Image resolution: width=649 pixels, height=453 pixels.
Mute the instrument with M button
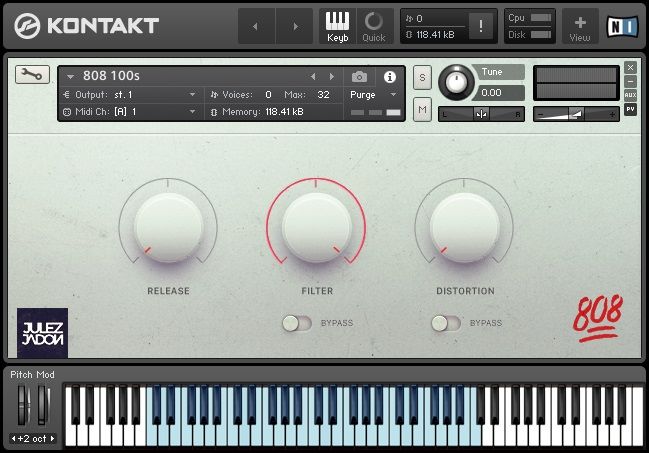click(422, 108)
